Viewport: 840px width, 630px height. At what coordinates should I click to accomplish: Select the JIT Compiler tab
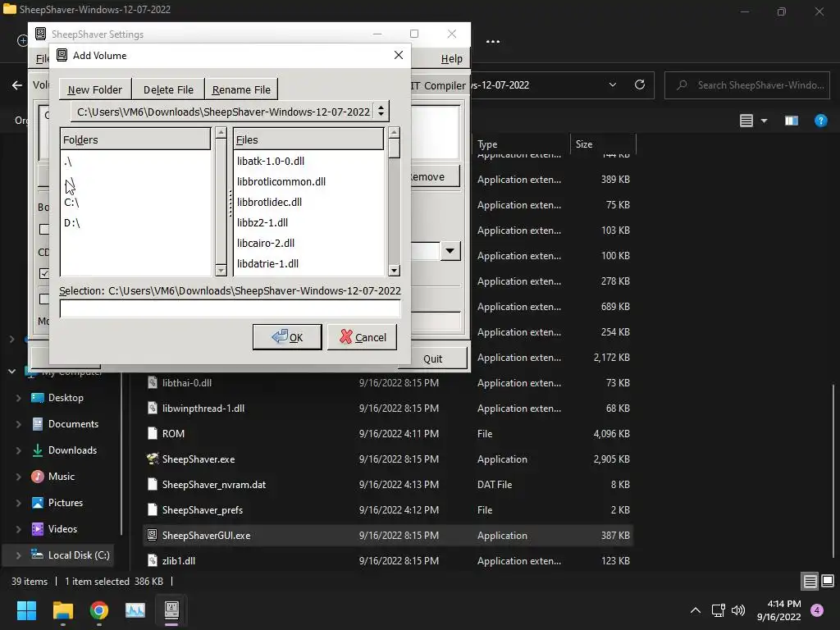coord(438,85)
